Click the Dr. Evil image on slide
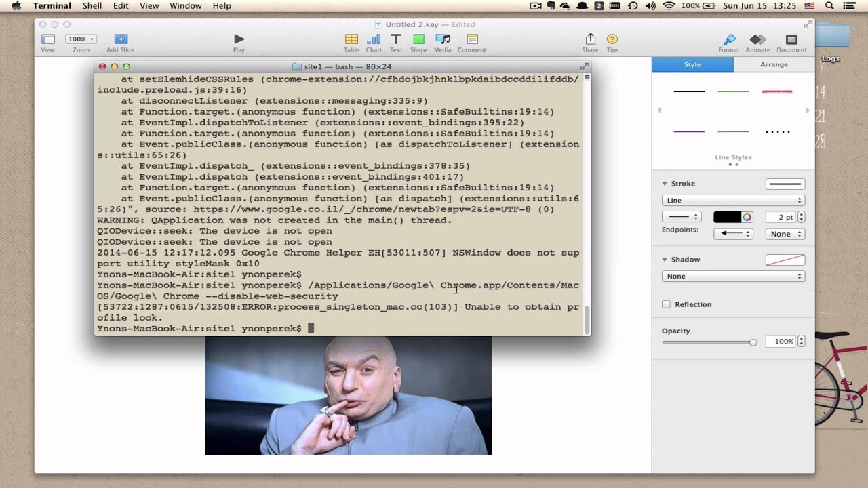 (348, 395)
